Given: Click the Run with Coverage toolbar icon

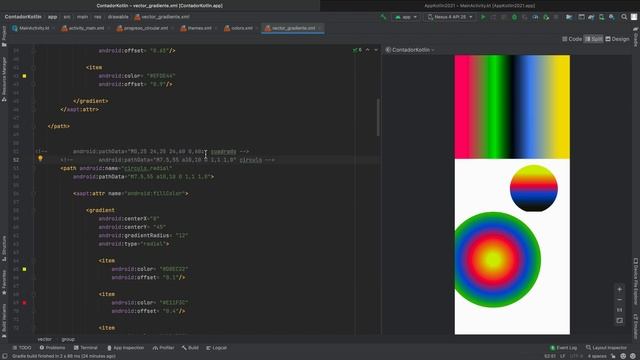Looking at the screenshot, I should coord(525,17).
